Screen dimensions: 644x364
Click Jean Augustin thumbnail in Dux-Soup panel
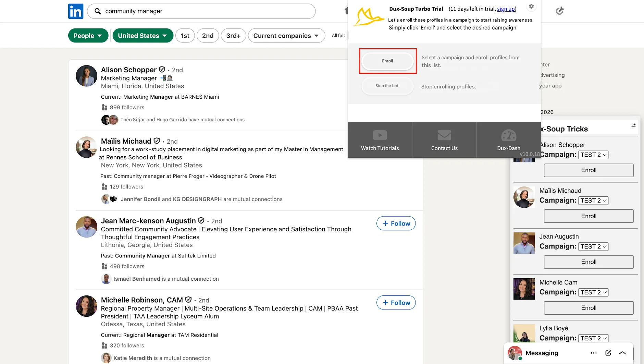click(524, 243)
